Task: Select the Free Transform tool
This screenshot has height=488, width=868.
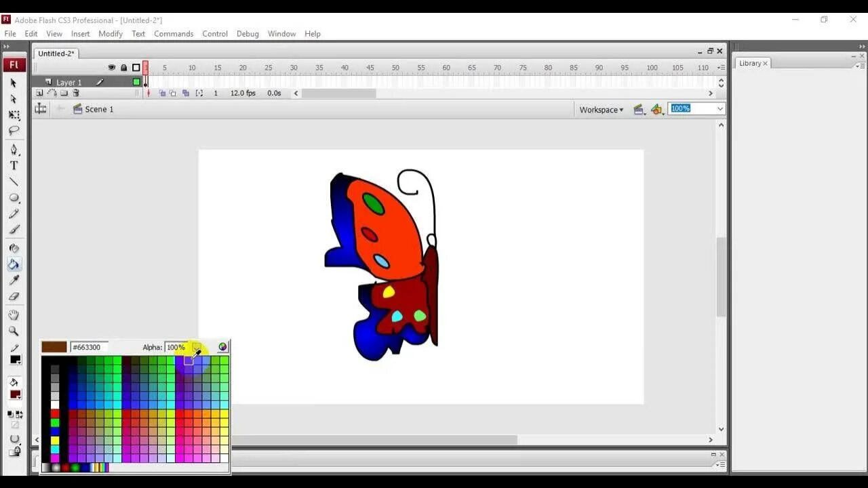Action: 14,115
